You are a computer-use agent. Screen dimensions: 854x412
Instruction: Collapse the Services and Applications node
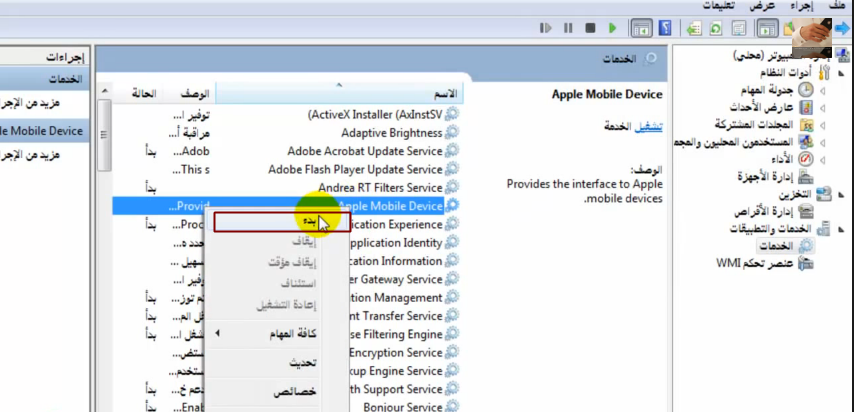(x=842, y=229)
